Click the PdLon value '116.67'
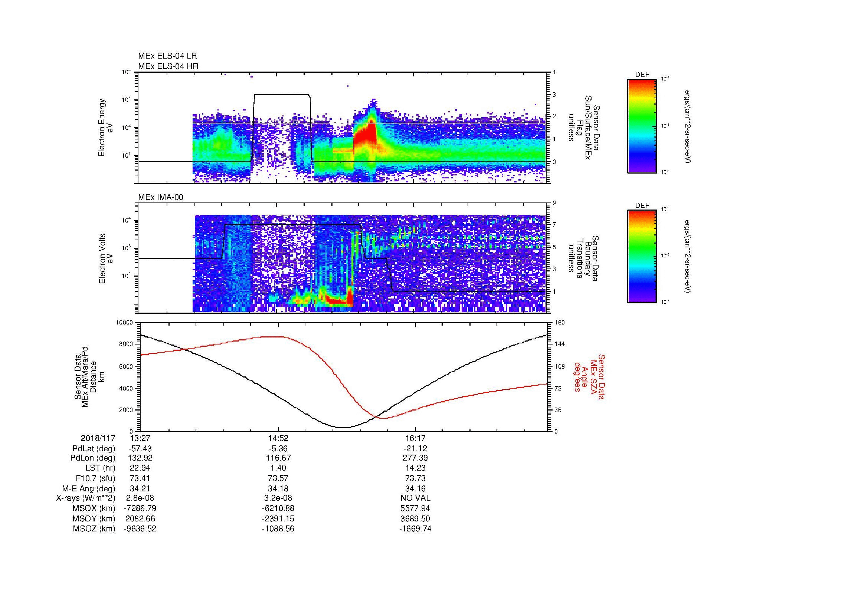 pyautogui.click(x=278, y=458)
